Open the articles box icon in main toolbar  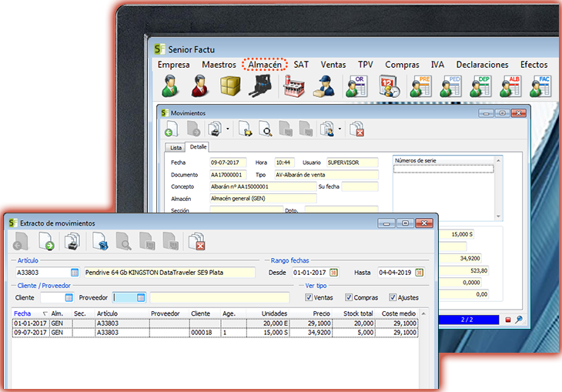tap(230, 86)
